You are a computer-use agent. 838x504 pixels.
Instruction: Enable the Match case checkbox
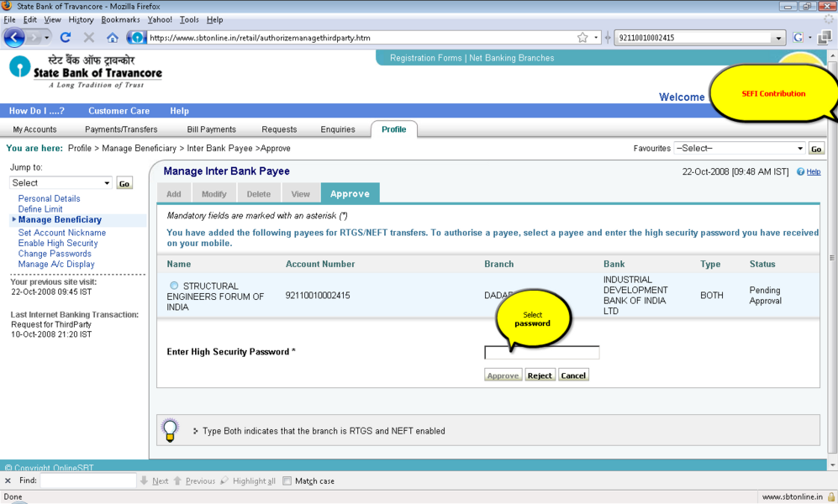287,481
